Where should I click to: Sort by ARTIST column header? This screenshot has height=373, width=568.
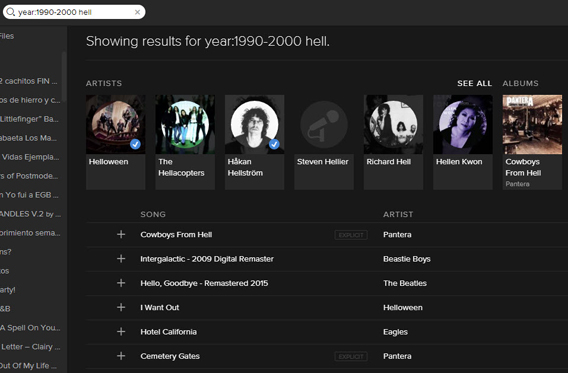coord(398,214)
